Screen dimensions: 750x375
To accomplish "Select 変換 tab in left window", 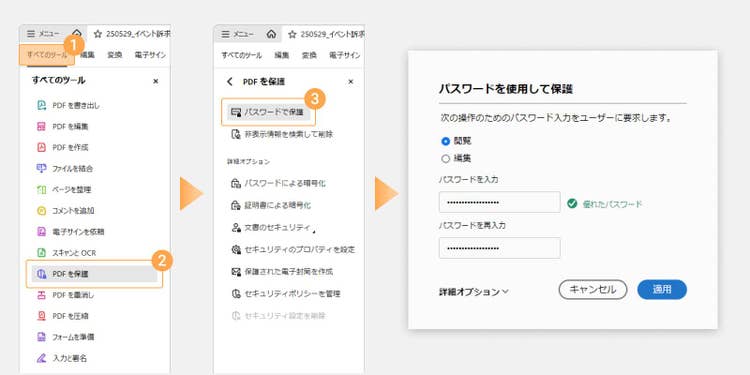I will pos(115,55).
